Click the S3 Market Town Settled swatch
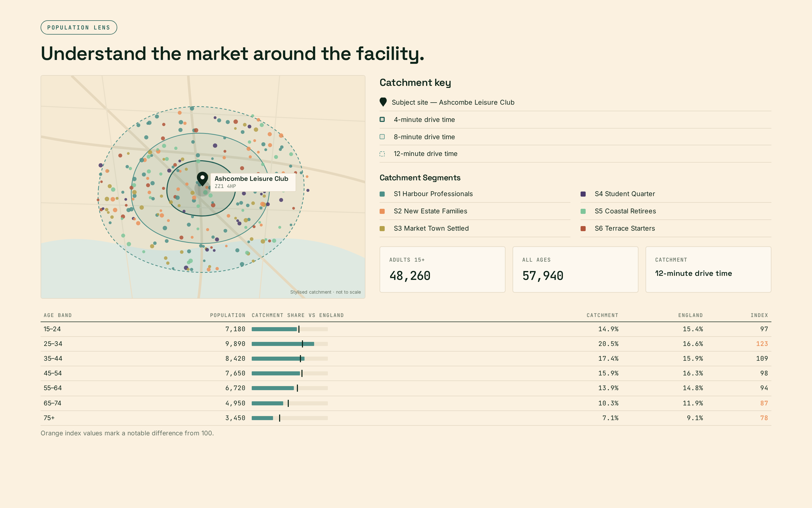This screenshot has height=508, width=812. tap(382, 228)
